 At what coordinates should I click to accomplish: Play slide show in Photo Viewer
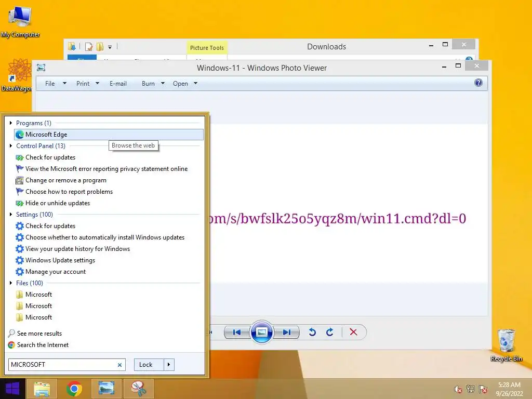tap(261, 332)
